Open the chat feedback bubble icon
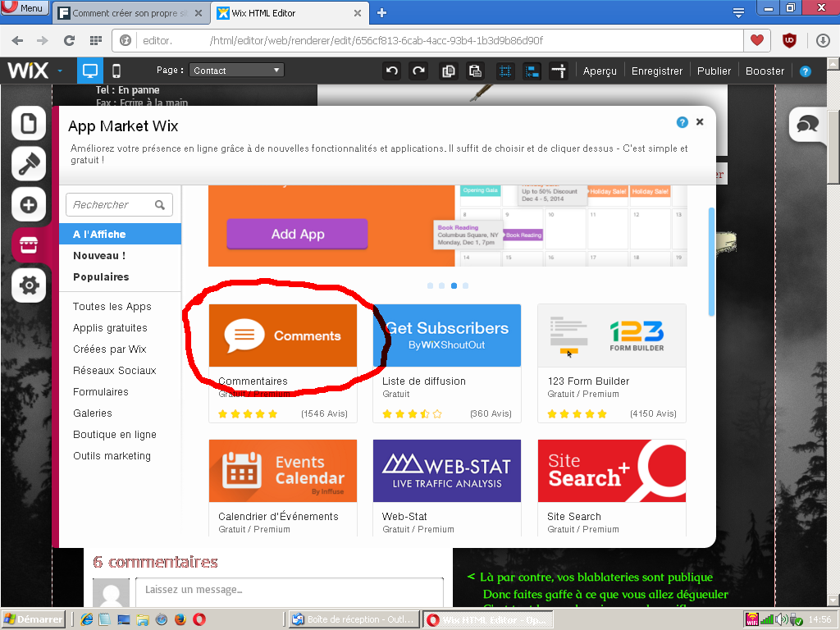The image size is (840, 630). click(807, 125)
